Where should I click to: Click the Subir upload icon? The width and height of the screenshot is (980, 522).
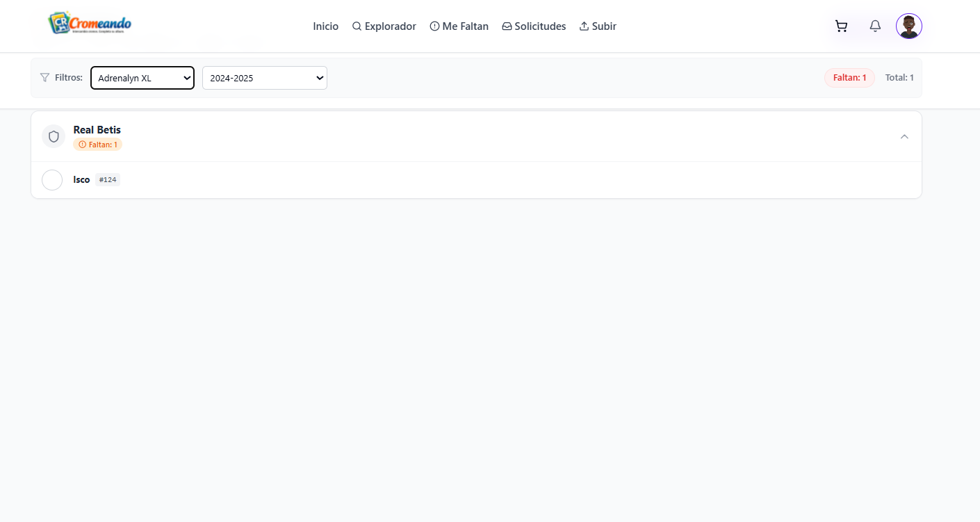click(584, 26)
